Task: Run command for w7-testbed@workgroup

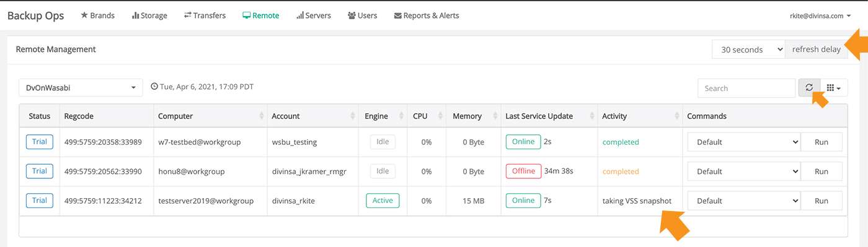Action: [x=821, y=142]
